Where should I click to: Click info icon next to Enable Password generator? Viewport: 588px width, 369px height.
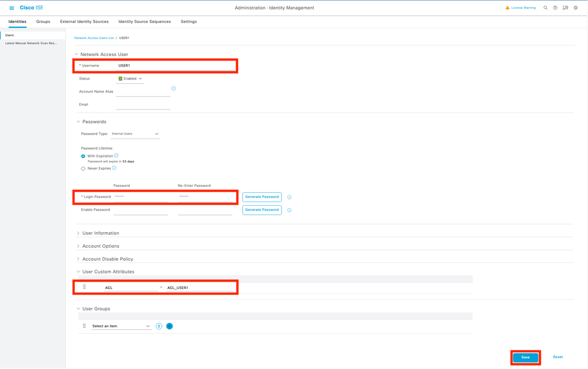click(289, 210)
